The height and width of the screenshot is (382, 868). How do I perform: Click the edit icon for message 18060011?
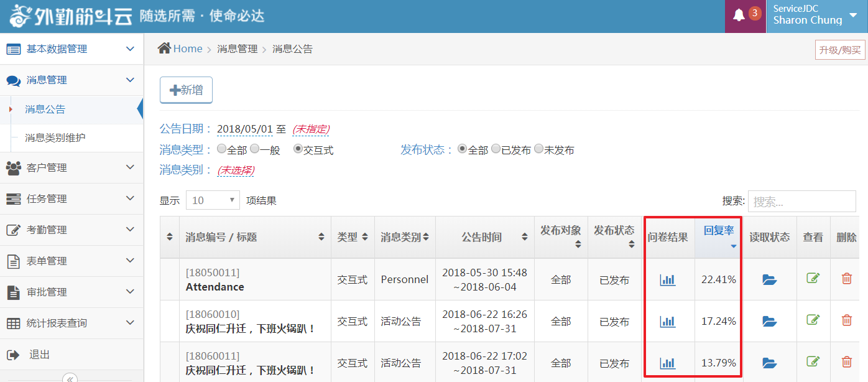813,361
